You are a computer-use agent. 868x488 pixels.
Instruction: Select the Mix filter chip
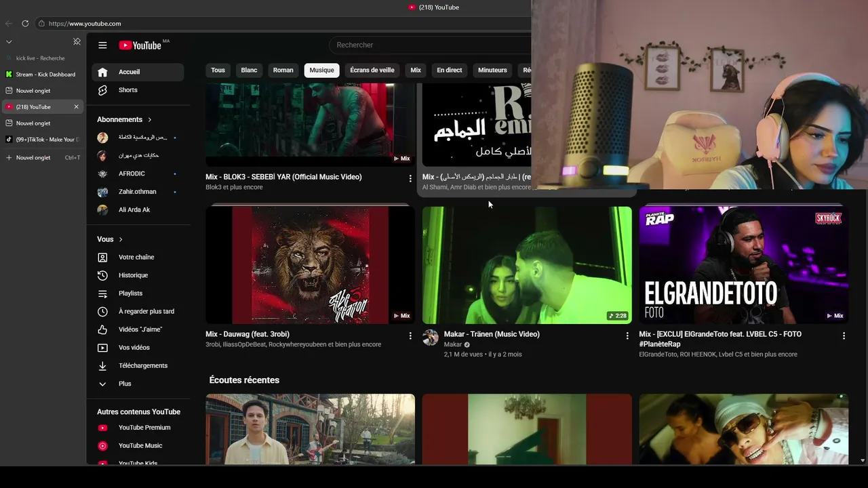click(x=416, y=70)
